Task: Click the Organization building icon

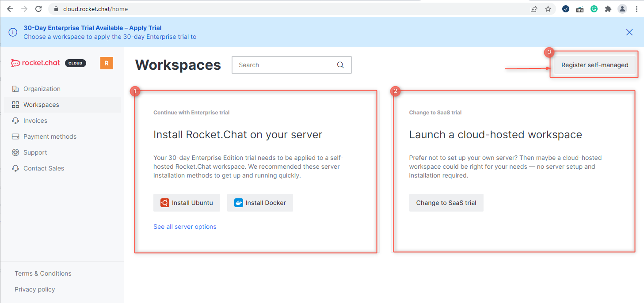Action: (15, 89)
